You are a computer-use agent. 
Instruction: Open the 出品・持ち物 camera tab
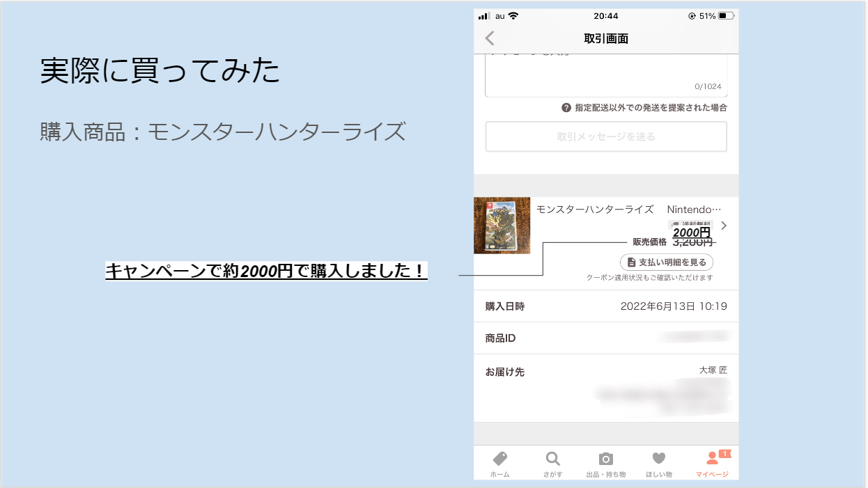(605, 464)
